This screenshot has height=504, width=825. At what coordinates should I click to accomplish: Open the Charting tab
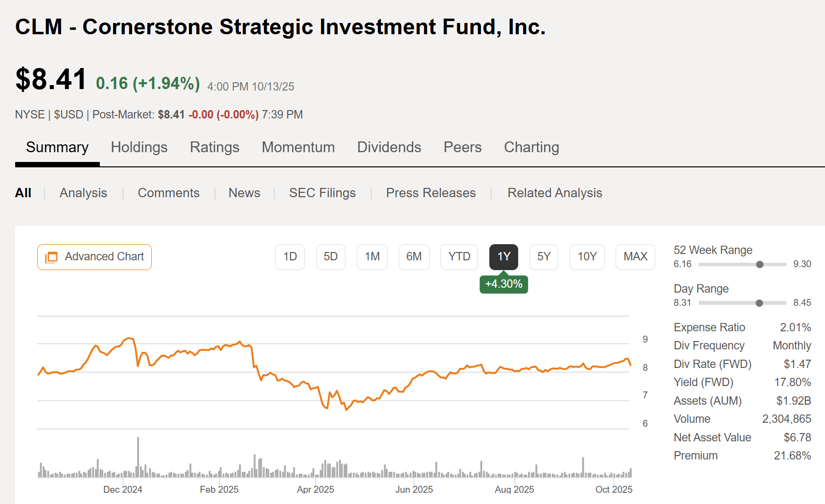tap(531, 147)
